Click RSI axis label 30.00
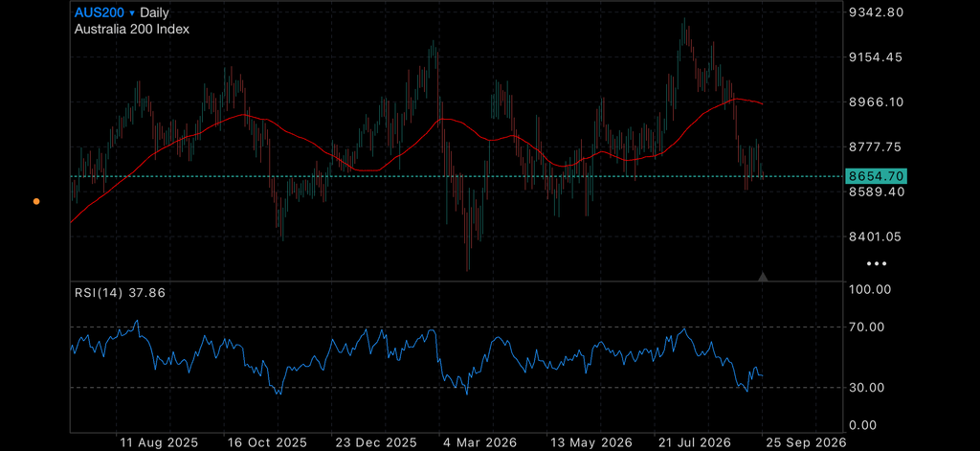This screenshot has height=451, width=980. [866, 387]
